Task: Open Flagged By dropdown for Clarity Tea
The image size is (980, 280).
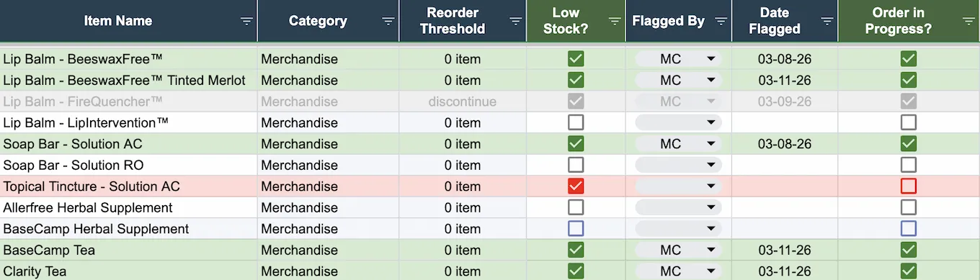Action: pos(678,271)
